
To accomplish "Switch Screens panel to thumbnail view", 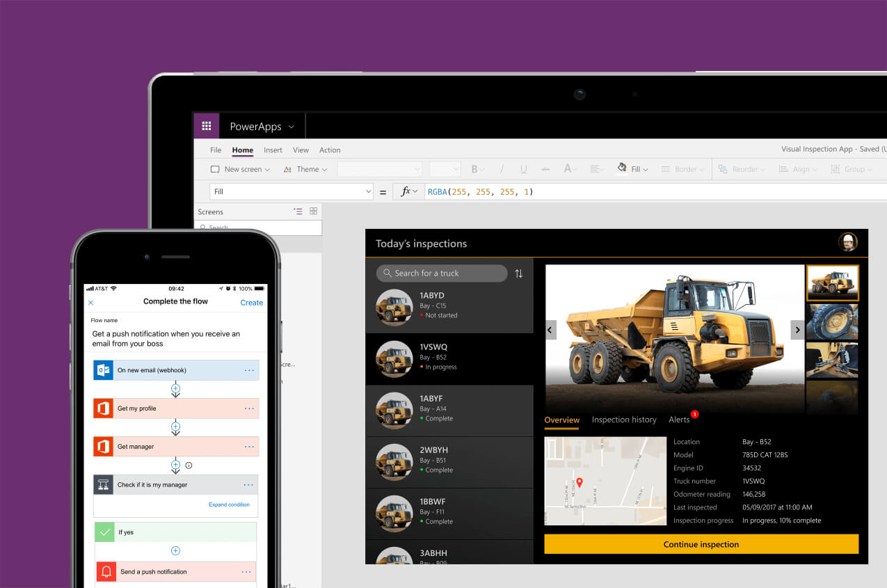I will 314,212.
